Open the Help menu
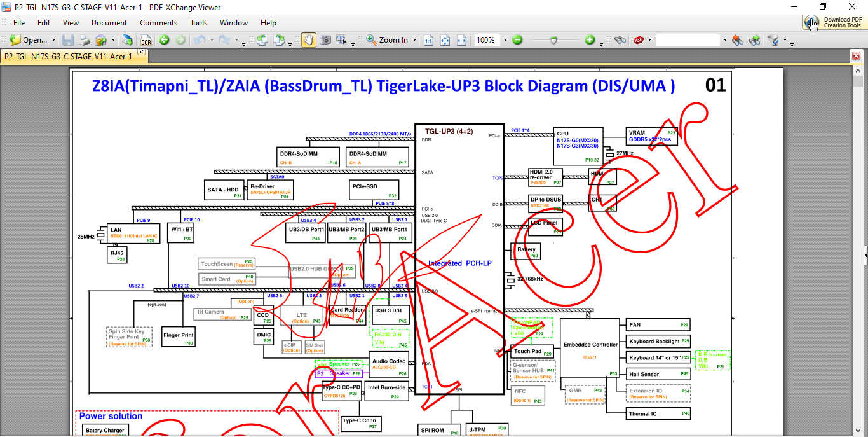This screenshot has height=437, width=868. [268, 22]
